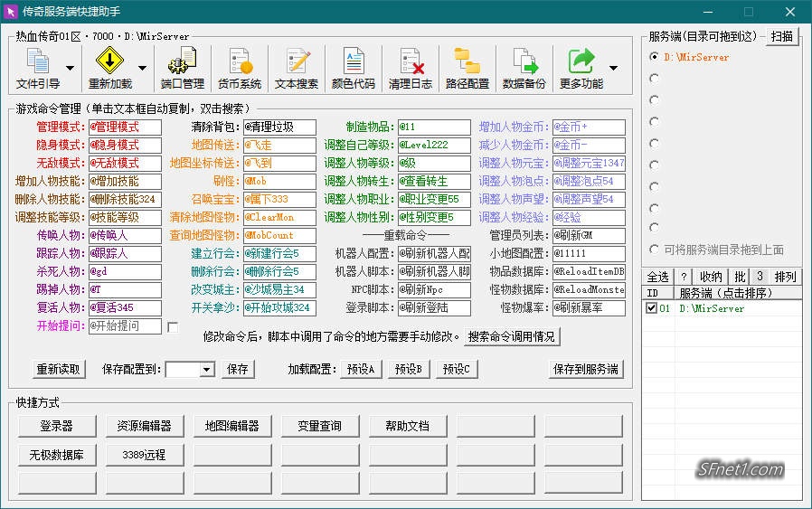
Task: Expand the 文件引导 dropdown arrow
Action: point(70,69)
